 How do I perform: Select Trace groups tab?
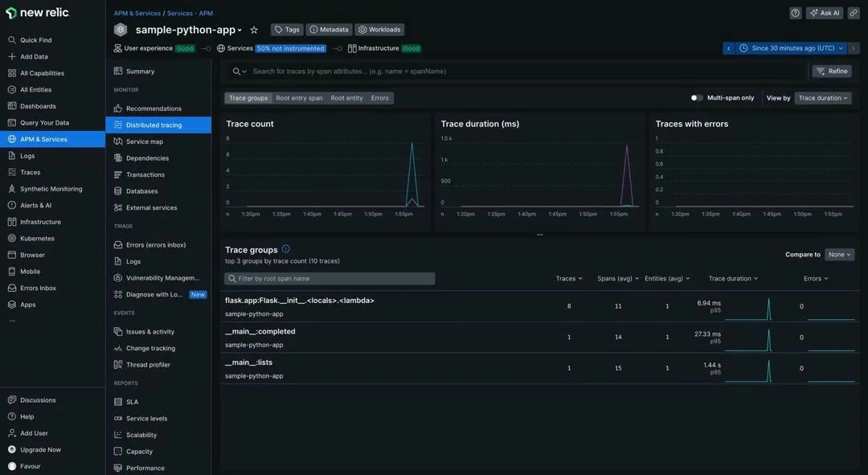[x=248, y=98]
